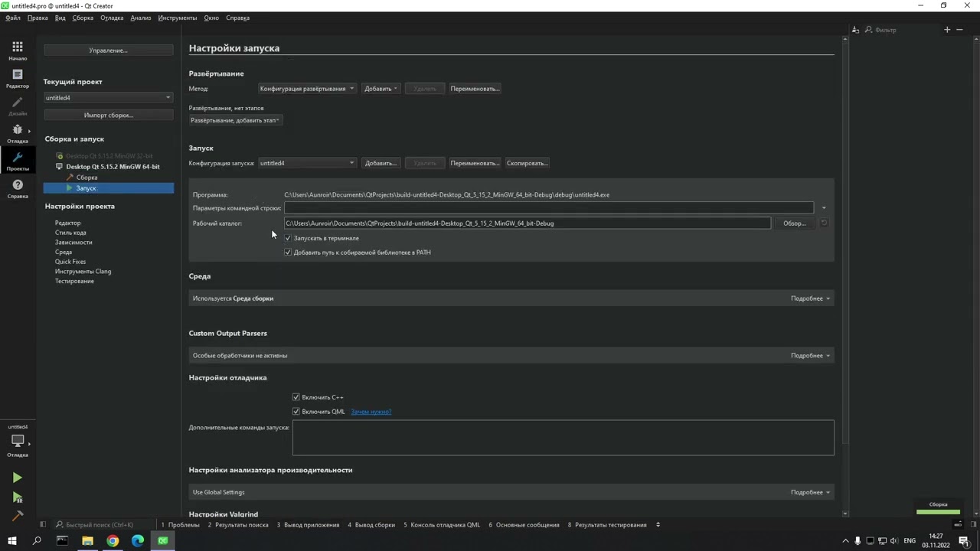This screenshot has height=551, width=980.
Task: Zoom in with plus icon in right pane
Action: click(947, 30)
